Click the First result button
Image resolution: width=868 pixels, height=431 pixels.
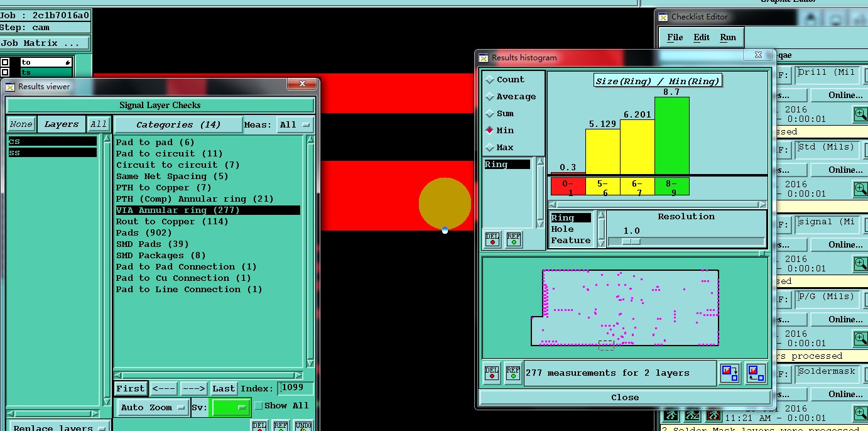pyautogui.click(x=131, y=388)
